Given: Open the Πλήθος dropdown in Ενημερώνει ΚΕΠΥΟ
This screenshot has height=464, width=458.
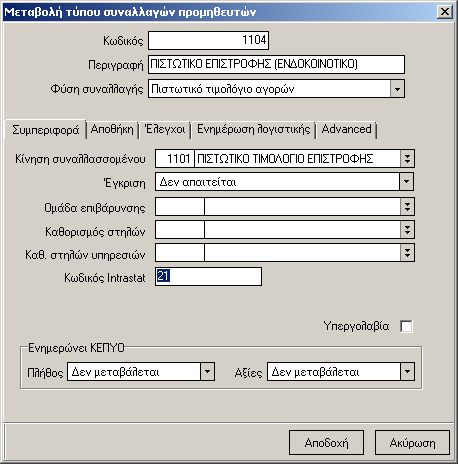Looking at the screenshot, I should point(207,372).
